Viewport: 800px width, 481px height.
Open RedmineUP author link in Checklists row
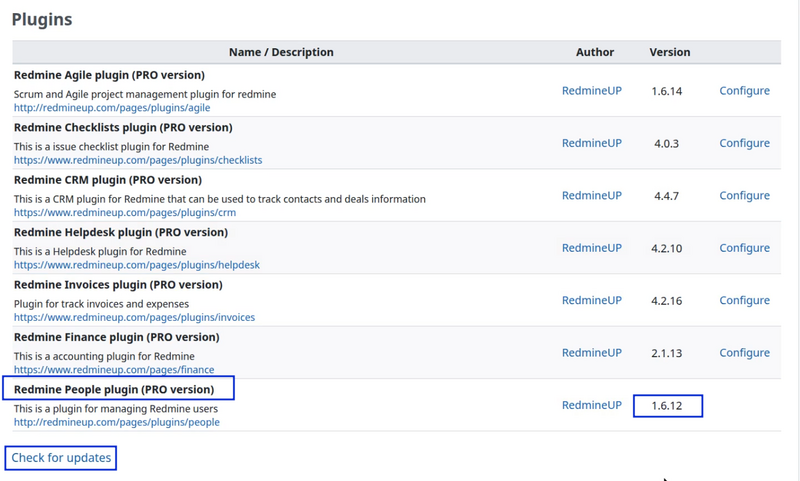click(592, 143)
